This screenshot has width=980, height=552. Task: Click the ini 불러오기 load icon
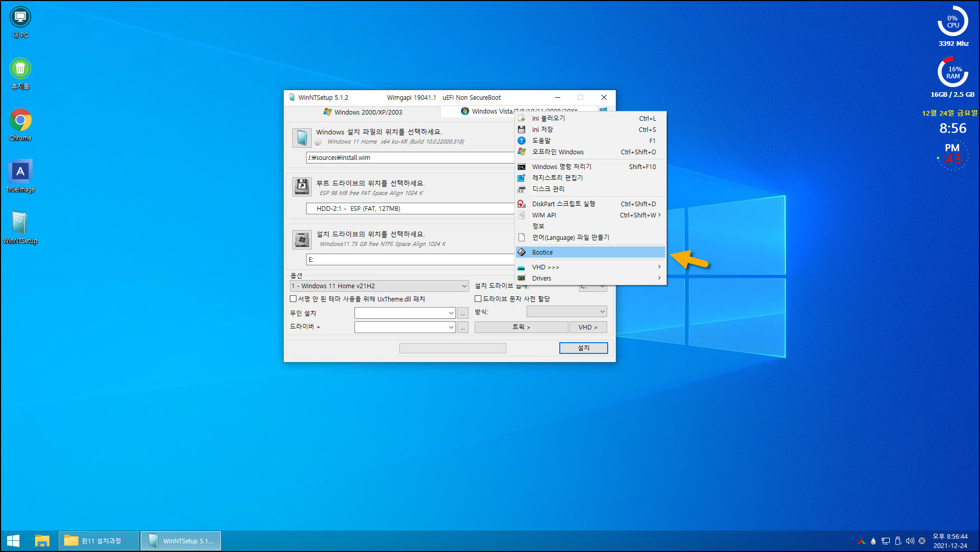[522, 118]
